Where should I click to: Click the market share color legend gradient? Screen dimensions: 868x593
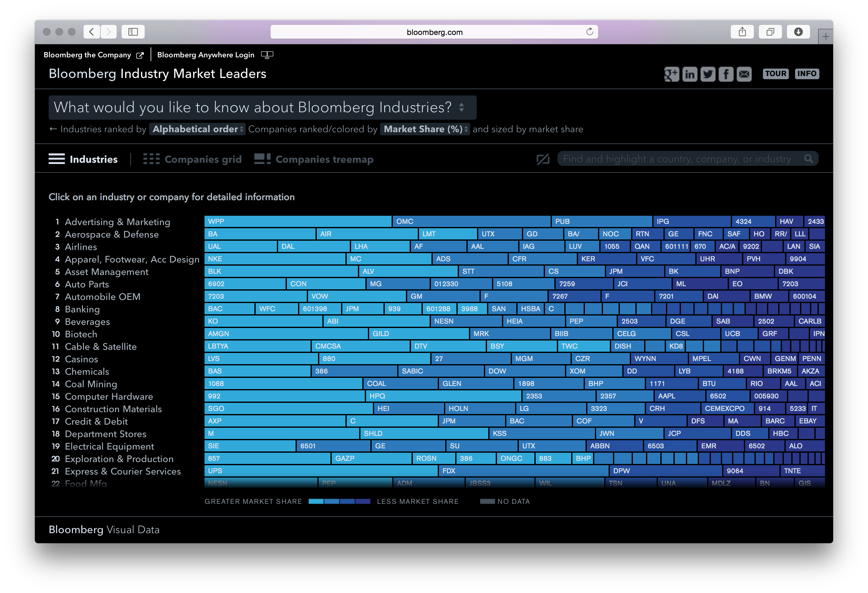pyautogui.click(x=339, y=501)
